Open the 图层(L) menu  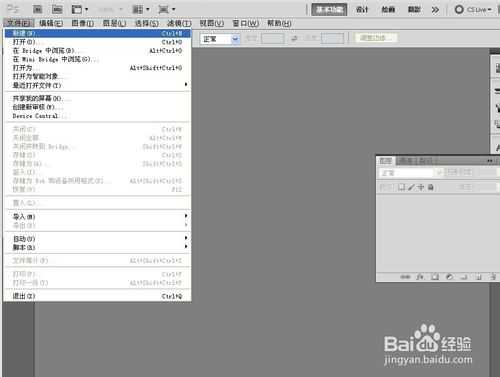(x=114, y=23)
